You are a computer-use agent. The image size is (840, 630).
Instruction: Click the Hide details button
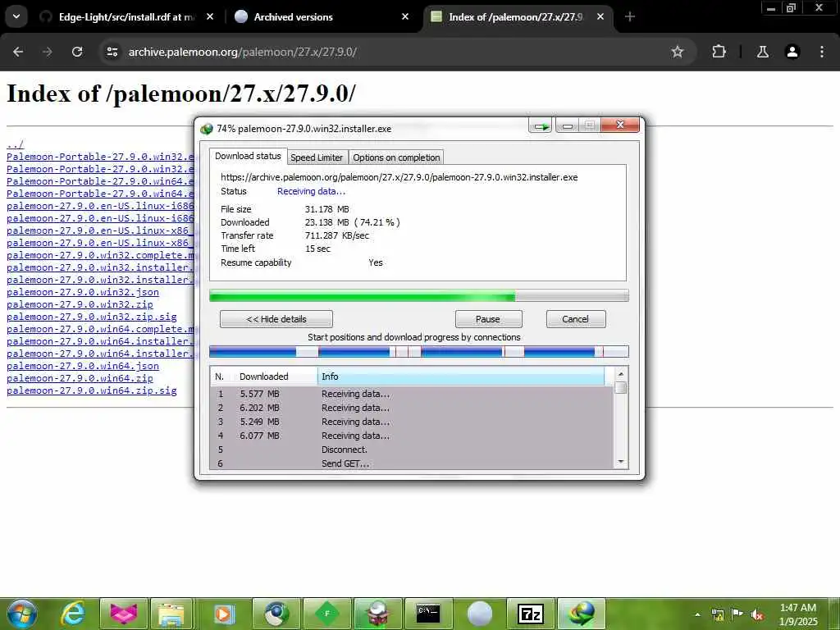276,319
